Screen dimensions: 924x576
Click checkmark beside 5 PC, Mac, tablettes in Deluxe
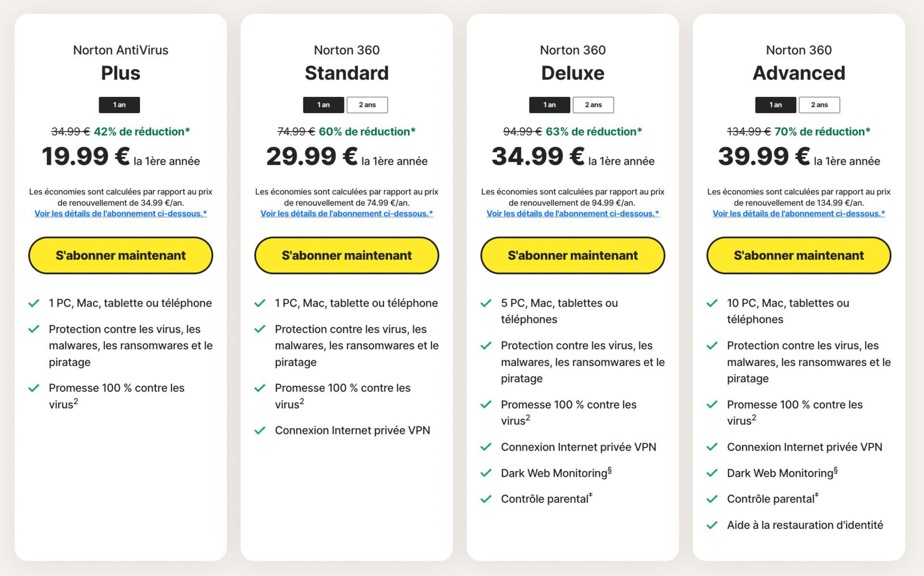(486, 303)
